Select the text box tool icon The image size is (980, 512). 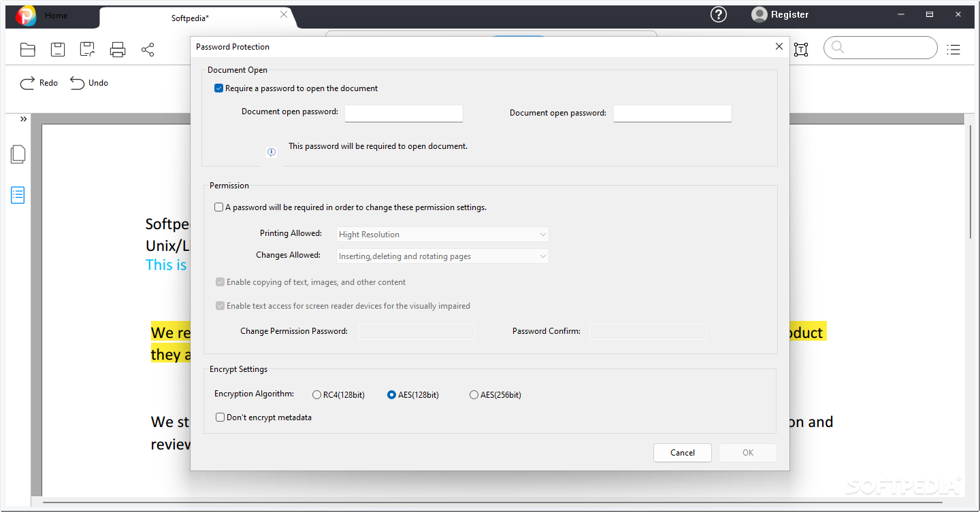point(801,49)
